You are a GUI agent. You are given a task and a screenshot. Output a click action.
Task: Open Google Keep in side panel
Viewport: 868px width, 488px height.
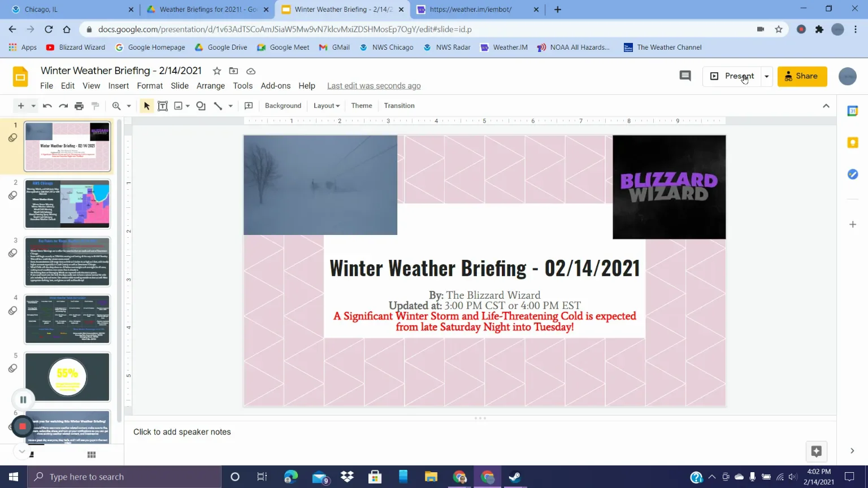click(853, 143)
